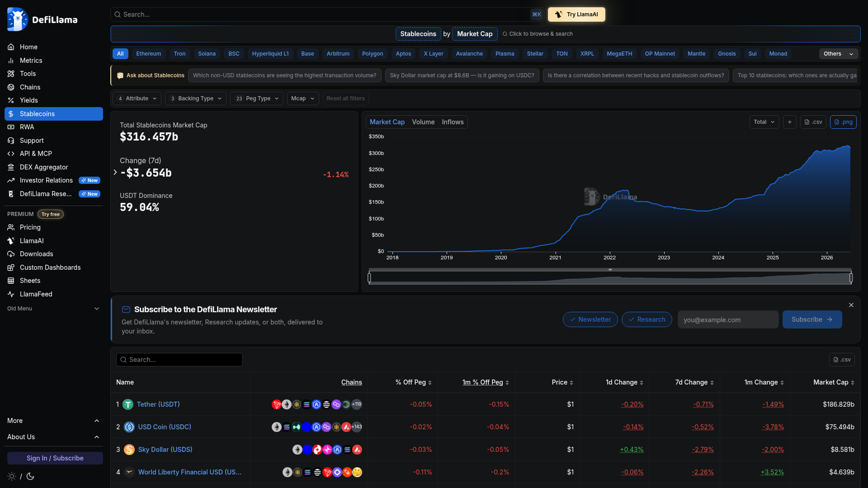Screen dimensions: 868x488
Task: Click Sign In / Subscribe
Action: 55,458
